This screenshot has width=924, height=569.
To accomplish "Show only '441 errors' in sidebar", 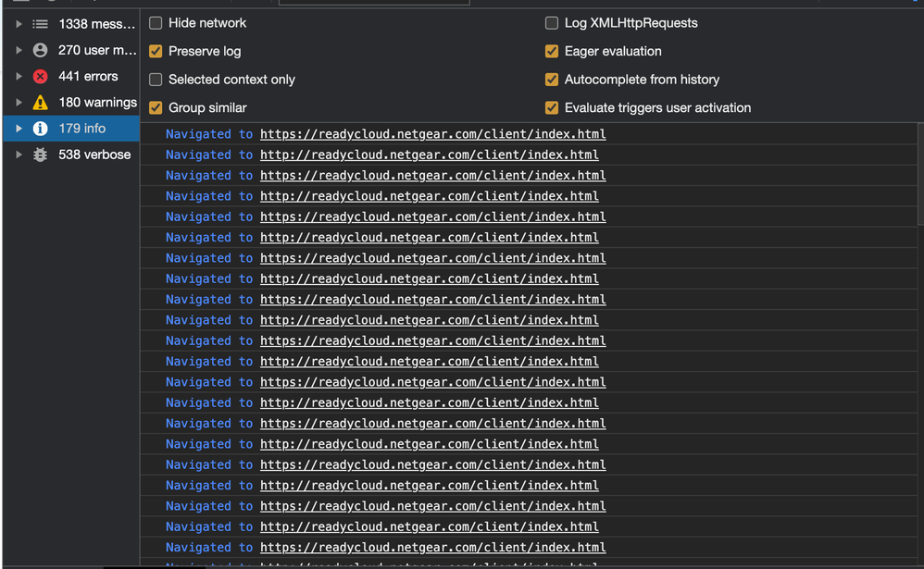I will point(88,76).
